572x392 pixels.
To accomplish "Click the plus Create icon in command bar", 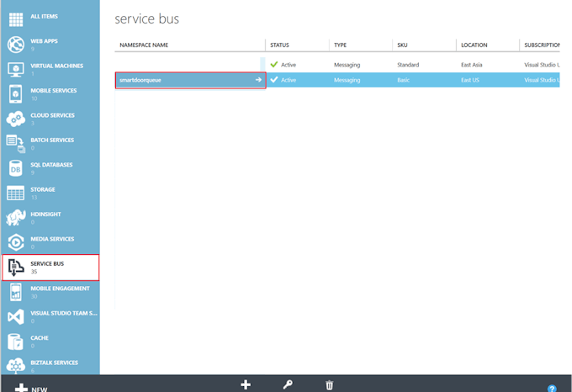I will [x=246, y=384].
